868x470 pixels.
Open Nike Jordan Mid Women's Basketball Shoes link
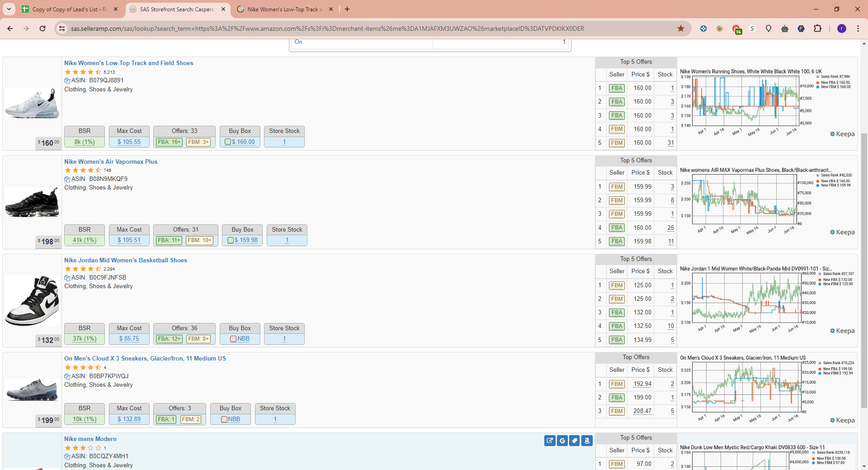126,261
